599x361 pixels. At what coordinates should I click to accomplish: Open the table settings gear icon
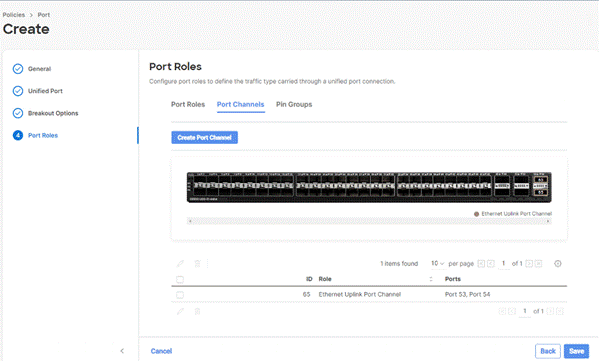tap(558, 264)
